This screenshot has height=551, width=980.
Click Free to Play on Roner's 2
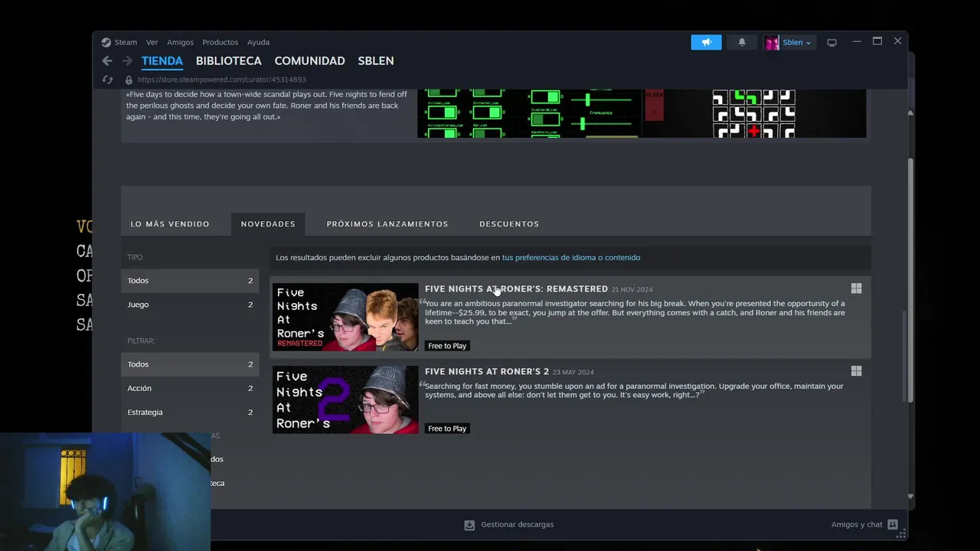pos(447,429)
